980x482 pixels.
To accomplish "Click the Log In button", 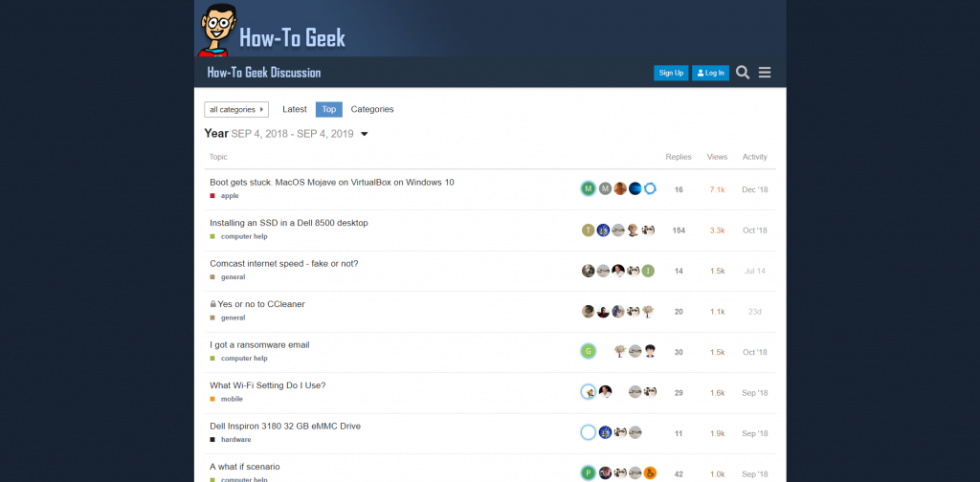I will click(711, 73).
